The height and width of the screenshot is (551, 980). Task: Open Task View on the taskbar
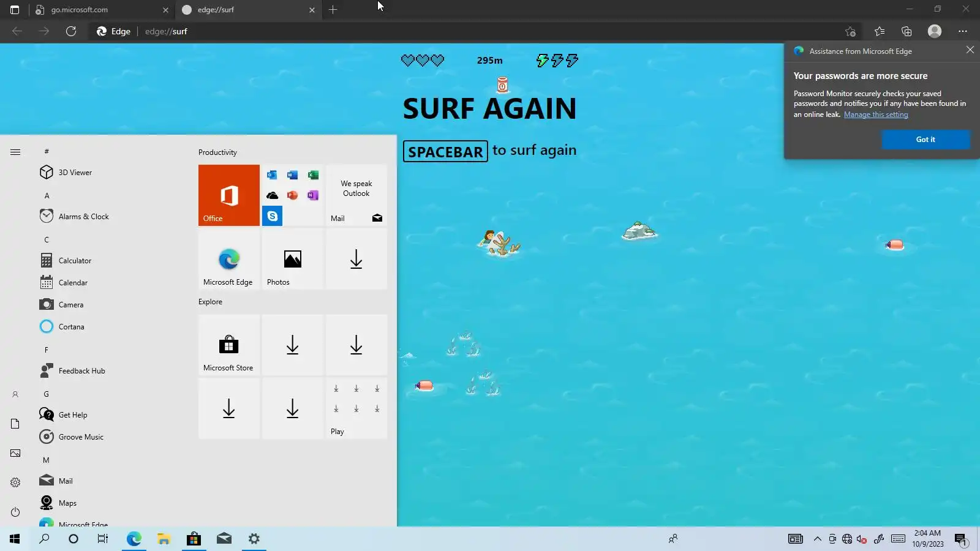click(x=103, y=539)
